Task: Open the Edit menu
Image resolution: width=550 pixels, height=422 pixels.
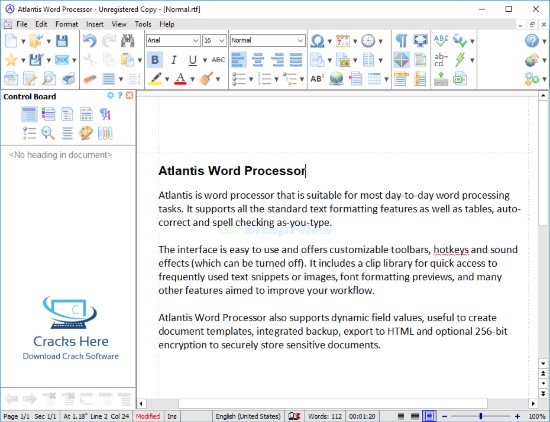Action: tap(41, 24)
